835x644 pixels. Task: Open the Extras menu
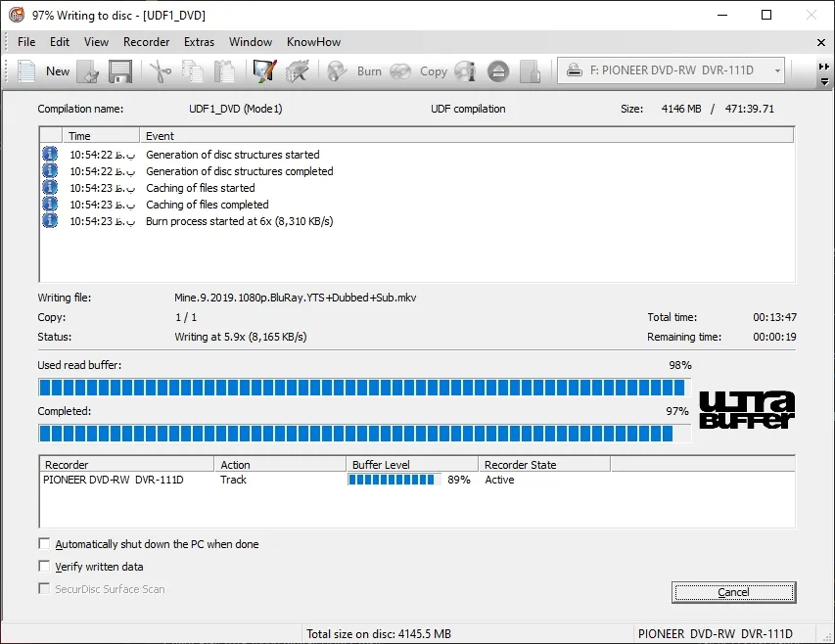click(x=199, y=42)
